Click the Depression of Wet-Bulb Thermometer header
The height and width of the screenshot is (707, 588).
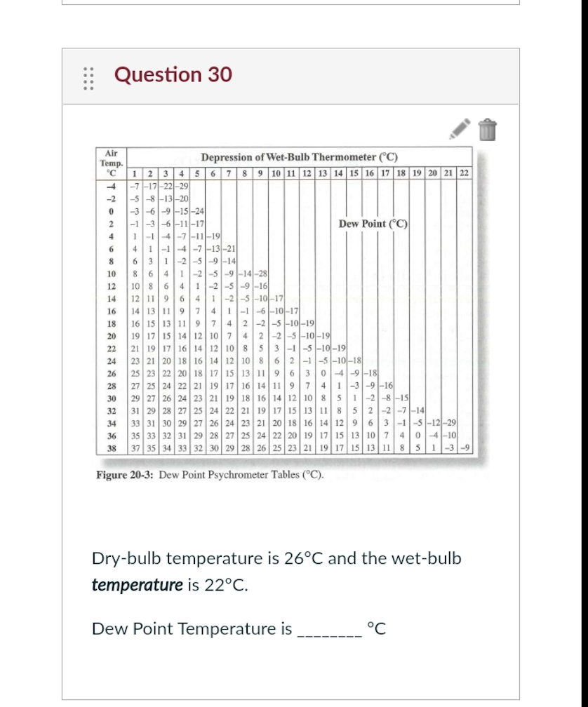[303, 156]
